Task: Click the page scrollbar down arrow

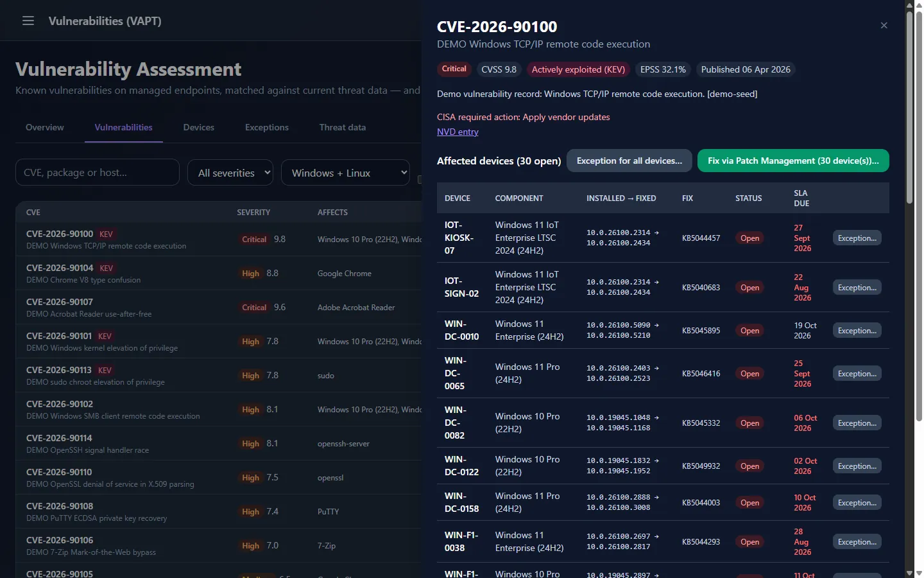Action: pos(919,573)
